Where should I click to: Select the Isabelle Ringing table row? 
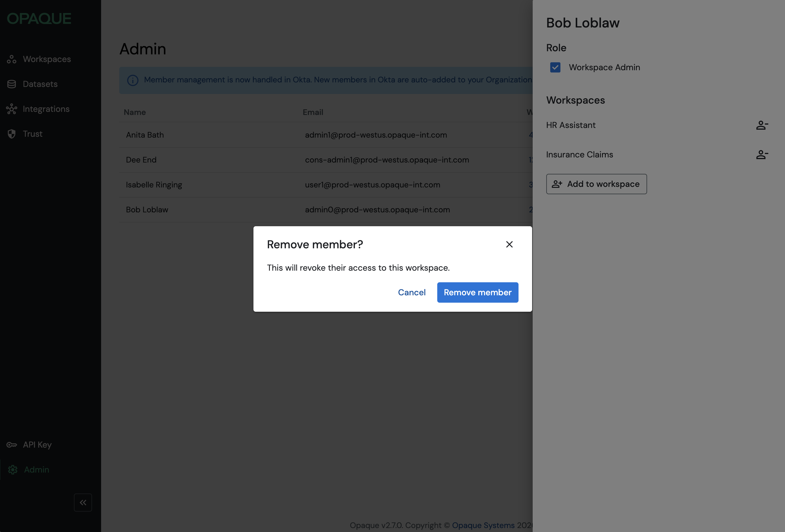(154, 185)
